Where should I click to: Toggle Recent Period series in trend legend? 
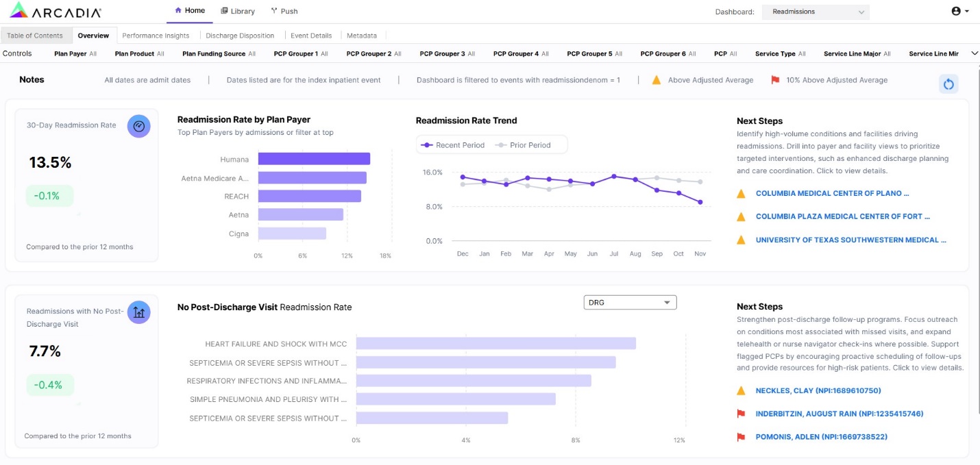pos(453,145)
